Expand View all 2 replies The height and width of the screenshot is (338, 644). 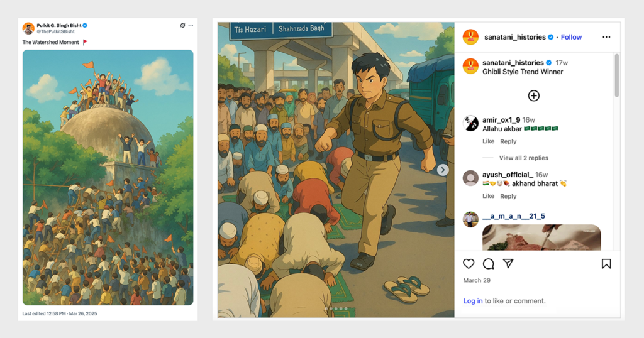tap(523, 158)
